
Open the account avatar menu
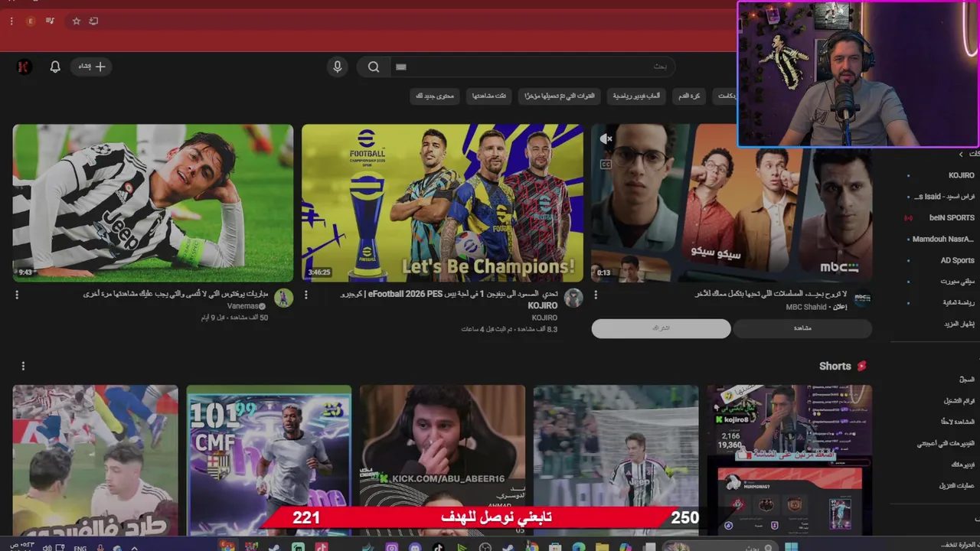pos(24,67)
